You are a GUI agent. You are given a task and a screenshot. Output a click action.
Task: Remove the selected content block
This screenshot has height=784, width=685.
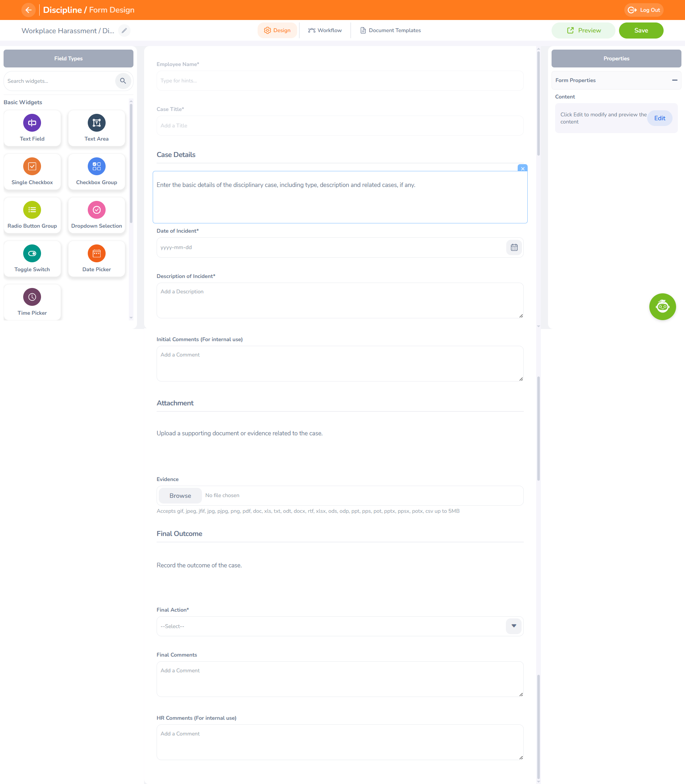[x=522, y=168]
